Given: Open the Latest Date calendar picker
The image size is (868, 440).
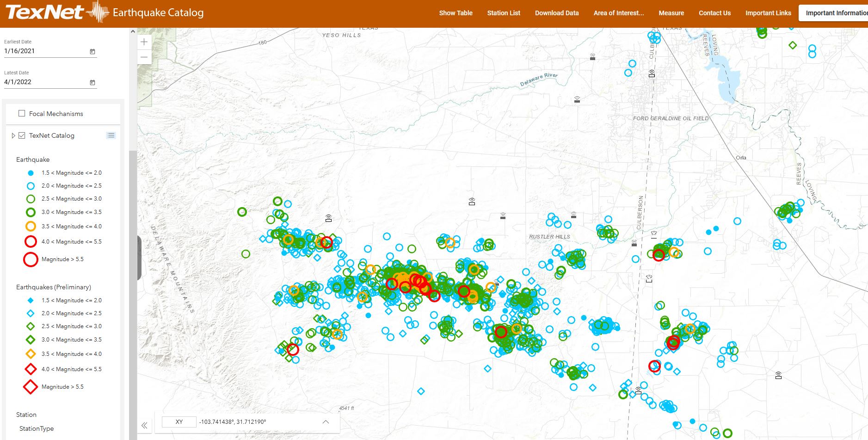Looking at the screenshot, I should click(x=92, y=82).
